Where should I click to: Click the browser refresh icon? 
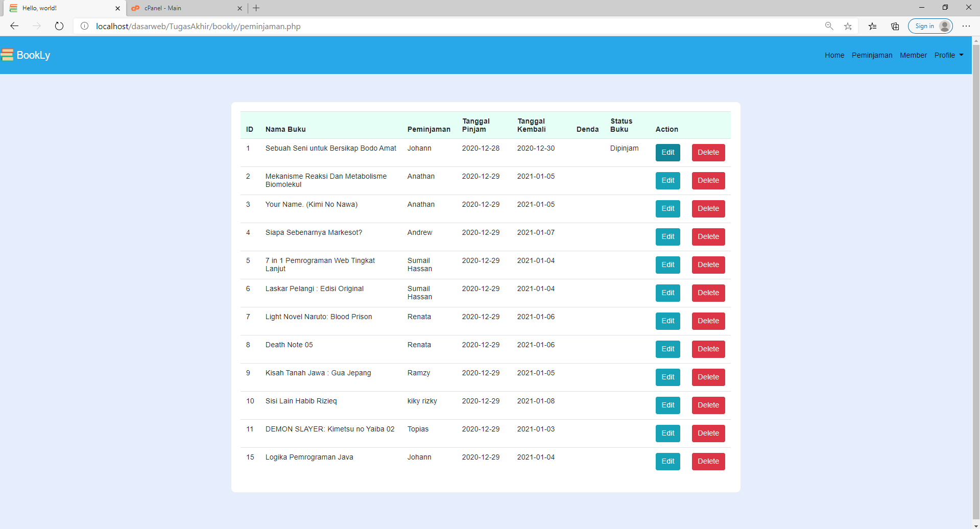pos(59,26)
